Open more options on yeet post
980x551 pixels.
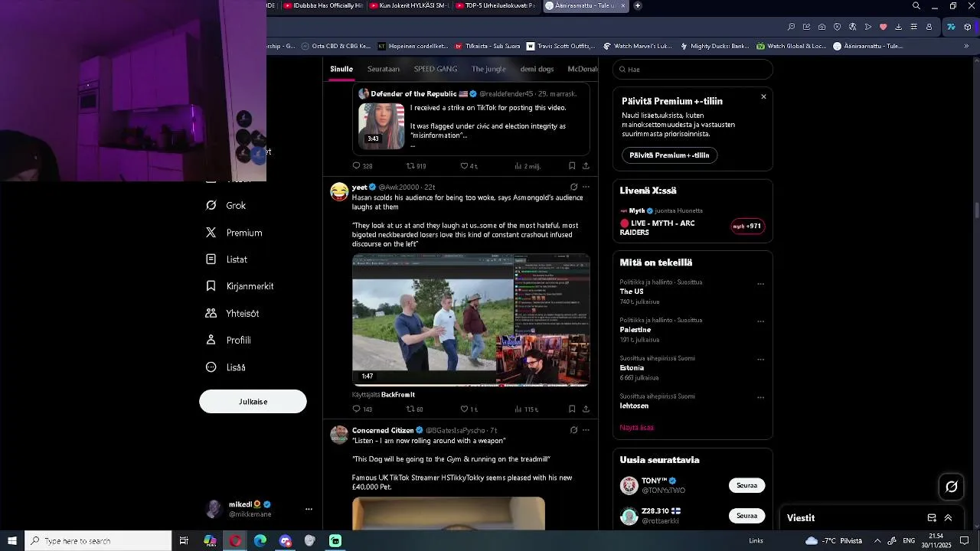click(586, 187)
